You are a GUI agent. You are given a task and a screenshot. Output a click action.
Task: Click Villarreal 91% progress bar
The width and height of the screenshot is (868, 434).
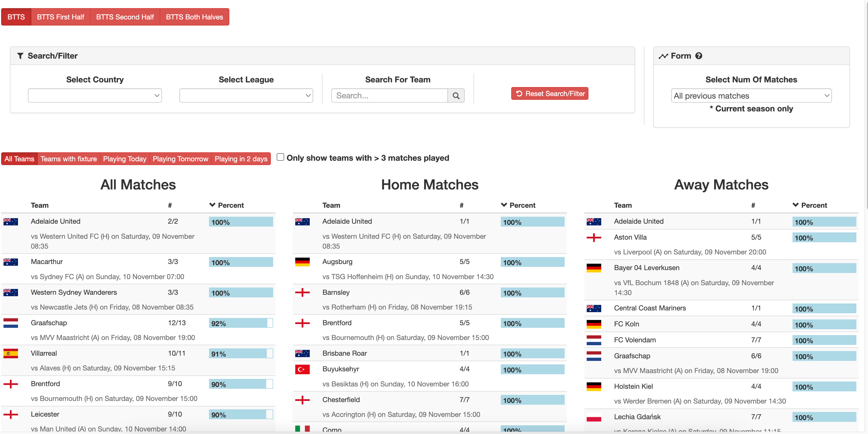tap(241, 354)
